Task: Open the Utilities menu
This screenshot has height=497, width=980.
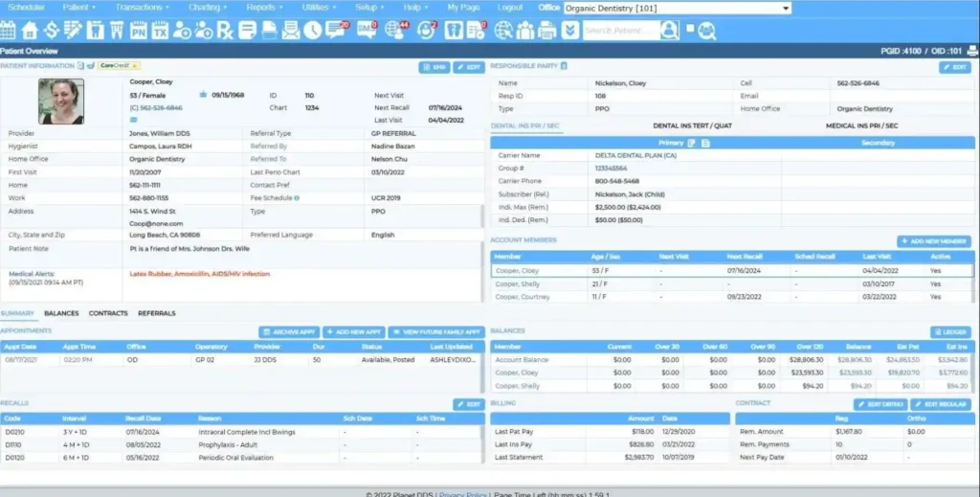Action: [x=319, y=8]
